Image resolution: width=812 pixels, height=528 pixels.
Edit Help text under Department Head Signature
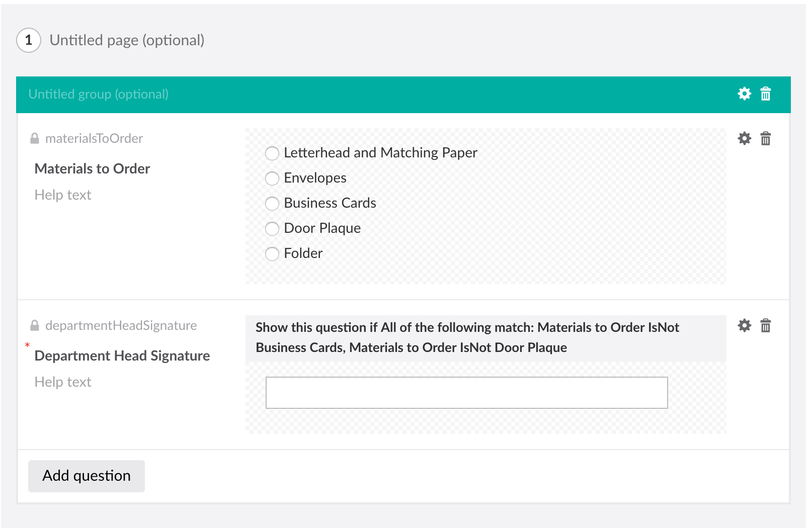pos(62,382)
